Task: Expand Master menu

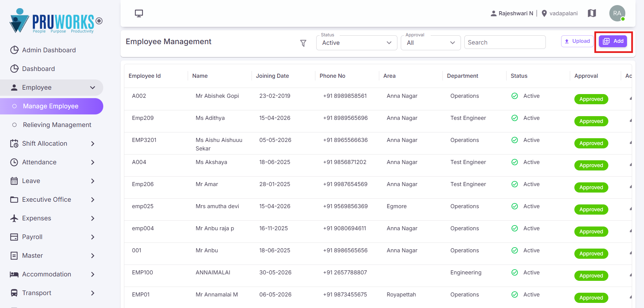Action: click(52, 256)
